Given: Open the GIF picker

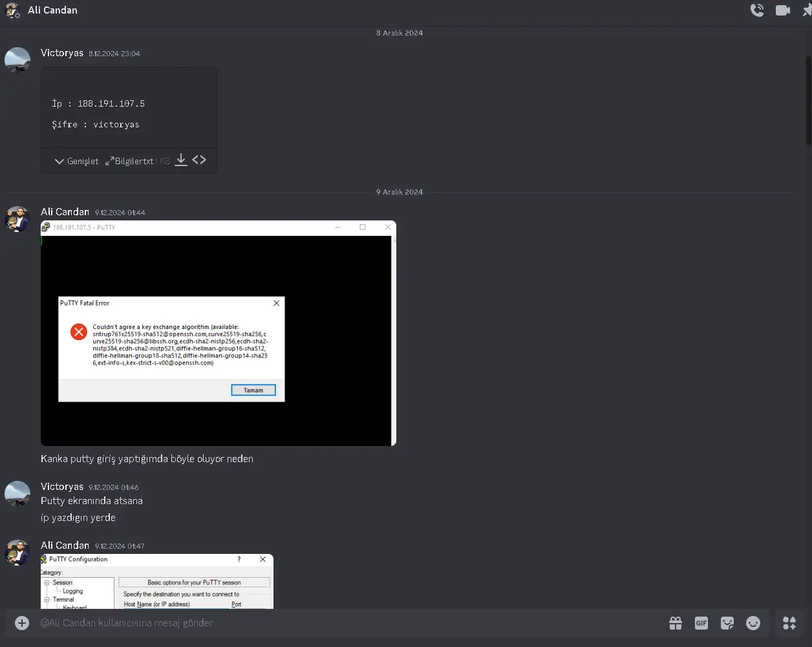Looking at the screenshot, I should point(701,623).
